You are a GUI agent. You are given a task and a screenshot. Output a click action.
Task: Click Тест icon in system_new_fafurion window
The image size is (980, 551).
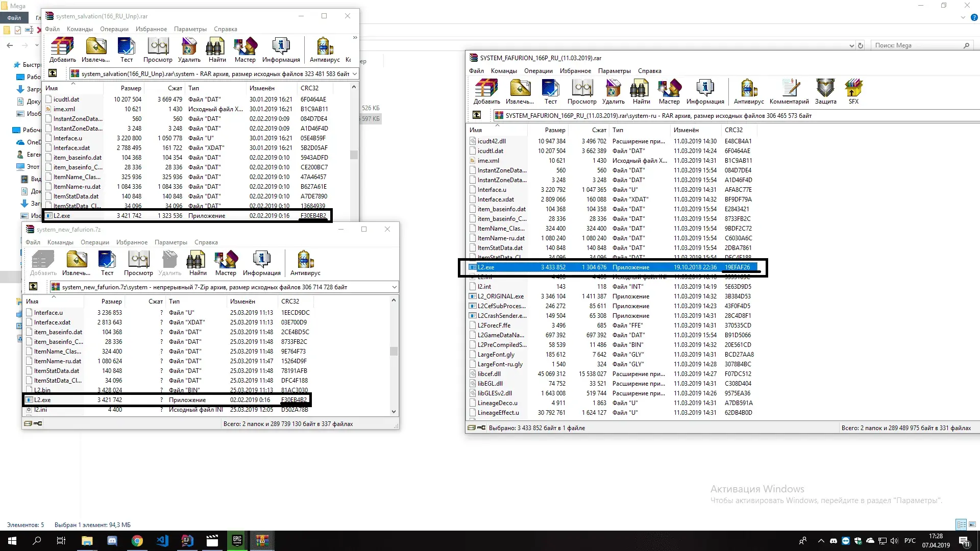[107, 263]
